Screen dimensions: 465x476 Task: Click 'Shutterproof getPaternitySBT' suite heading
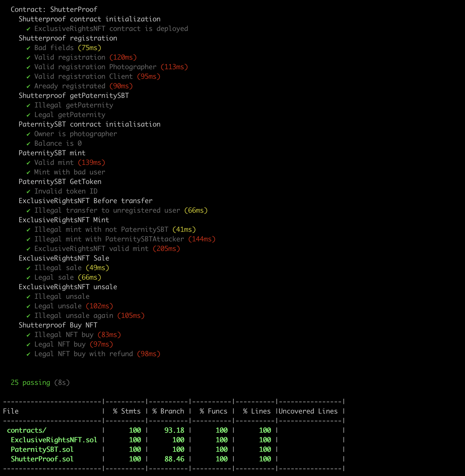(x=74, y=96)
